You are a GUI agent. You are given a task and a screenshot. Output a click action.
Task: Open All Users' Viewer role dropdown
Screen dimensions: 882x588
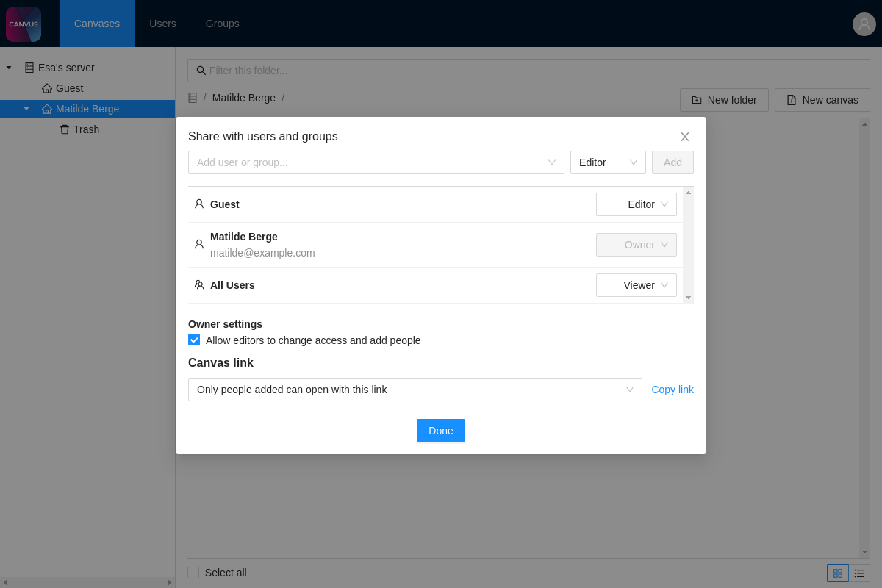coord(636,285)
